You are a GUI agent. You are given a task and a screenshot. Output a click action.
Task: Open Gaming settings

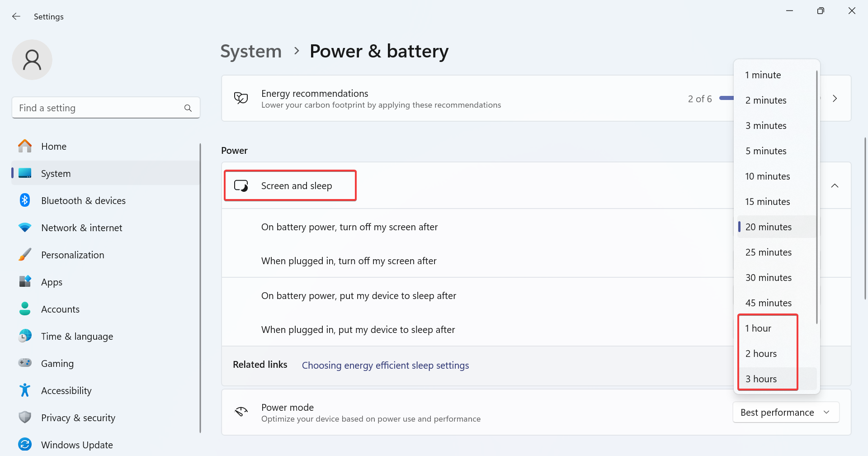[105, 363]
